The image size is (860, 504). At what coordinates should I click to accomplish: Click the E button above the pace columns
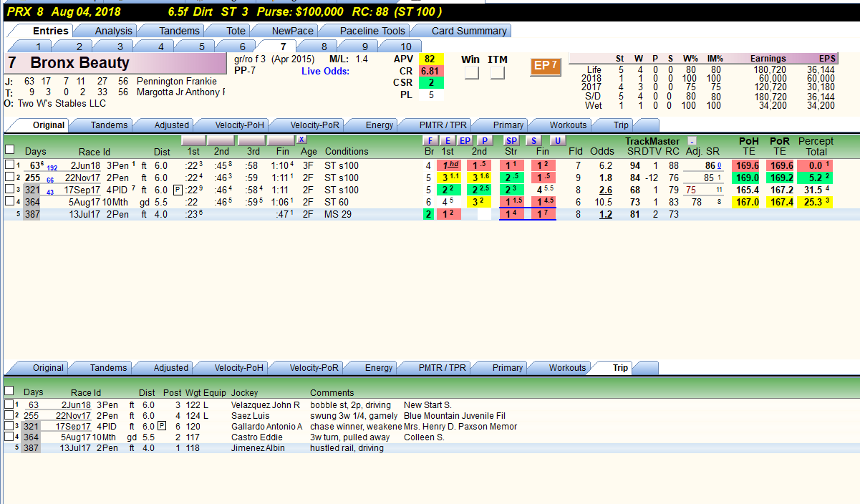pyautogui.click(x=448, y=140)
